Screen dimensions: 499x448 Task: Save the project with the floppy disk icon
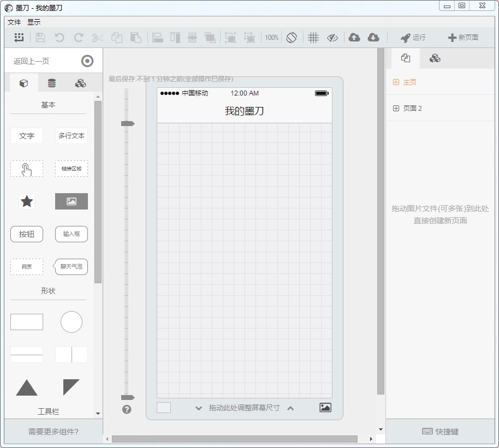[x=40, y=38]
